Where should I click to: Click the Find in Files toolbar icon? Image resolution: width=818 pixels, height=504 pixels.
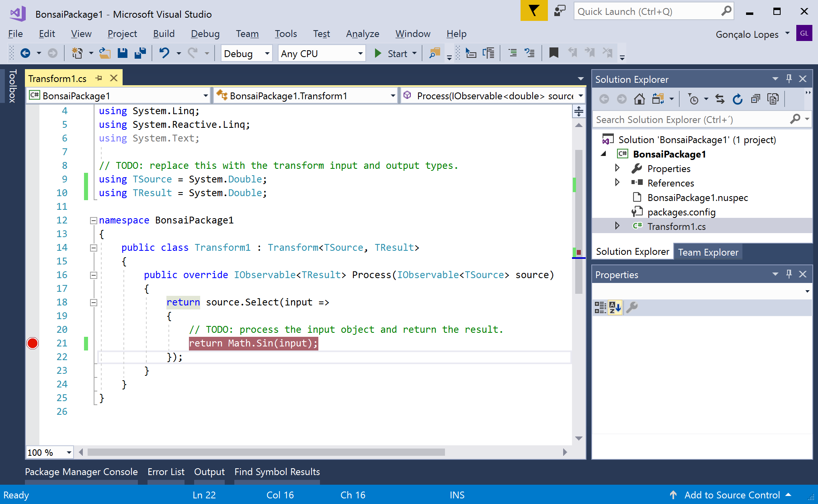[435, 53]
